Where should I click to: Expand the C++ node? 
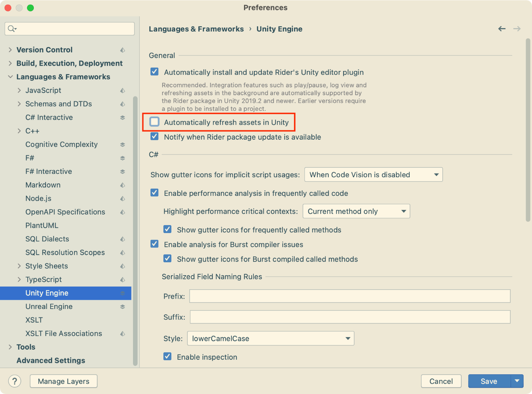(x=19, y=131)
